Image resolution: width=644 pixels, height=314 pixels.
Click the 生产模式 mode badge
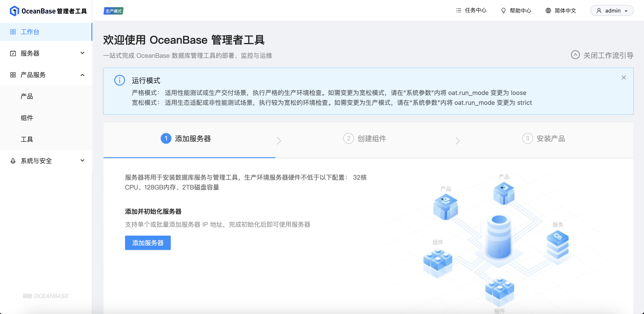point(113,11)
